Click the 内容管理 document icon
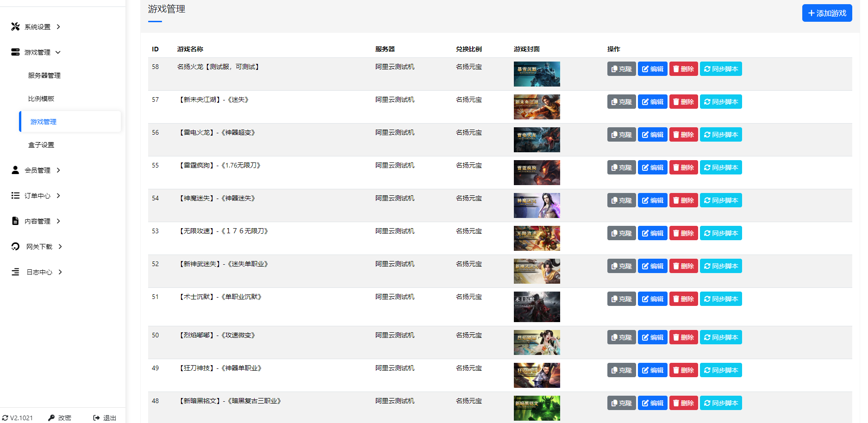 pyautogui.click(x=15, y=221)
